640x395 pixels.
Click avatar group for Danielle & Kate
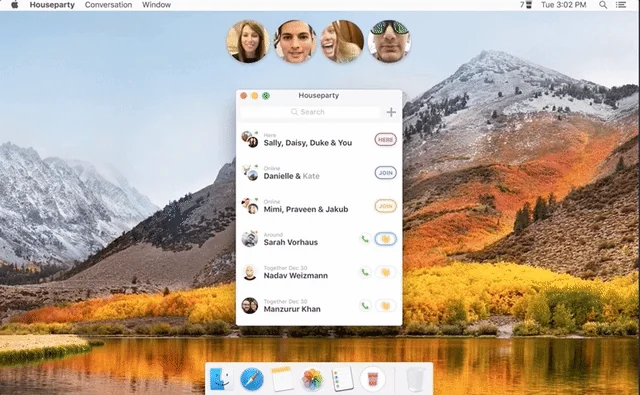[x=250, y=173]
